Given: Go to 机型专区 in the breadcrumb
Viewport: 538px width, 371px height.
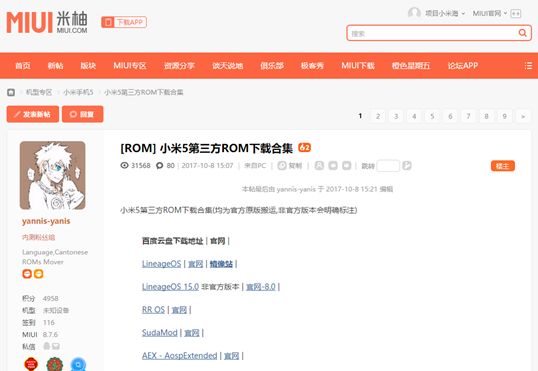Looking at the screenshot, I should (39, 92).
